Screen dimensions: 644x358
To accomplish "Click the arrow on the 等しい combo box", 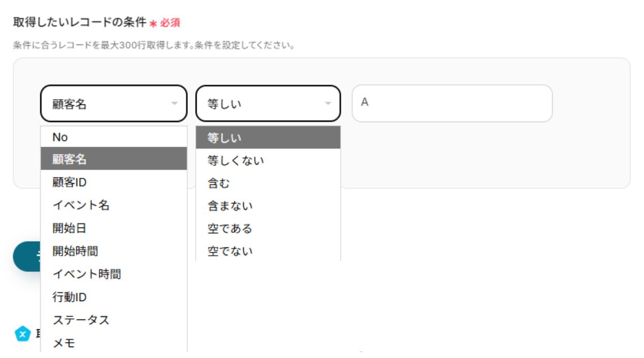I will [328, 104].
